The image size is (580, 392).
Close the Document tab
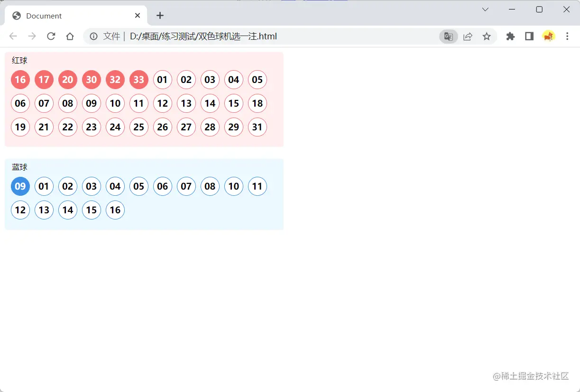[138, 16]
